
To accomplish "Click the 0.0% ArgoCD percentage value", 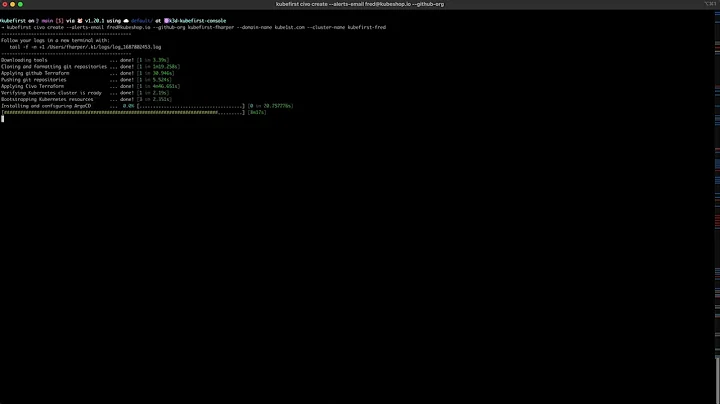I will pyautogui.click(x=129, y=106).
